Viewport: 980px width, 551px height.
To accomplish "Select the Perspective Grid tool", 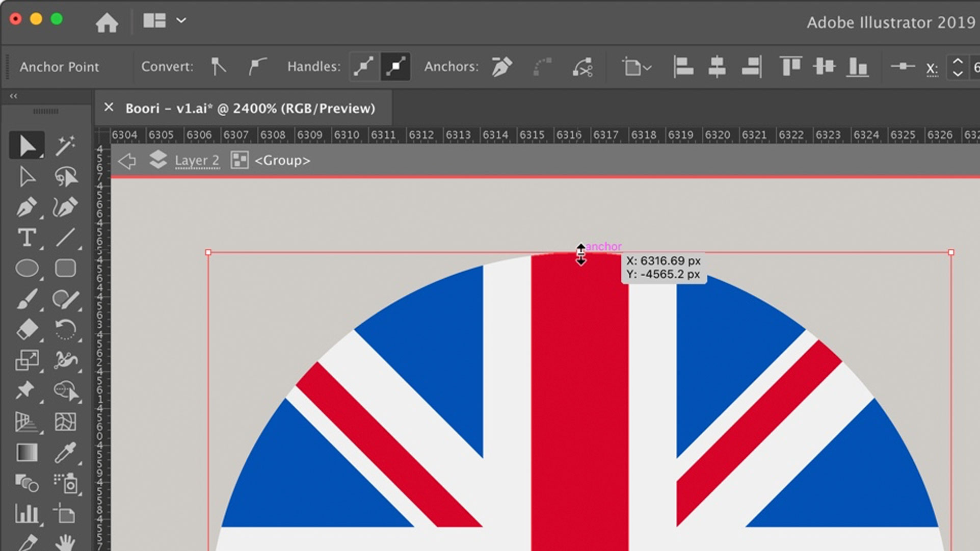I will [x=27, y=422].
